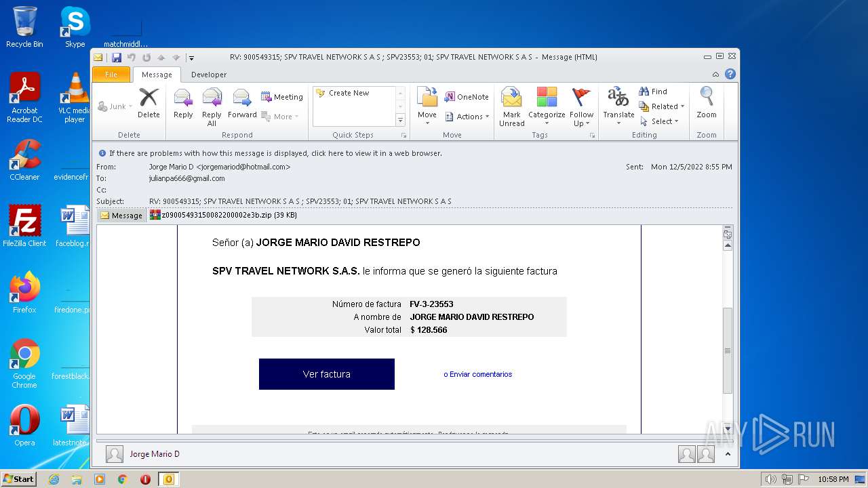Screen dimensions: 868x488
Task: Undo using the Quick Access toolbar
Action: (132, 58)
